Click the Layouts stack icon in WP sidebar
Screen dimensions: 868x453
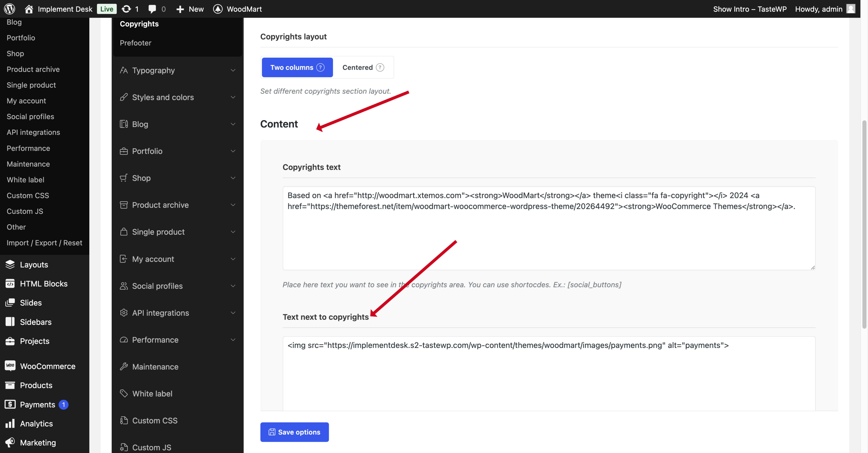click(10, 264)
